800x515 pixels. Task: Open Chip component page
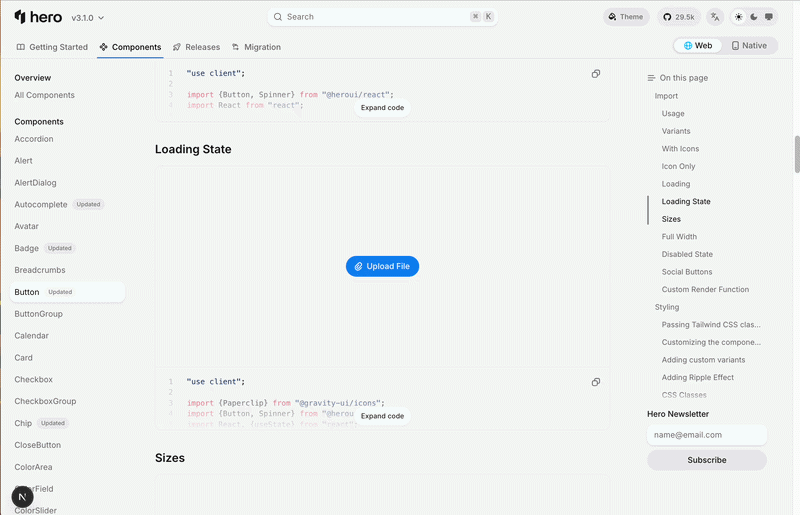point(23,423)
